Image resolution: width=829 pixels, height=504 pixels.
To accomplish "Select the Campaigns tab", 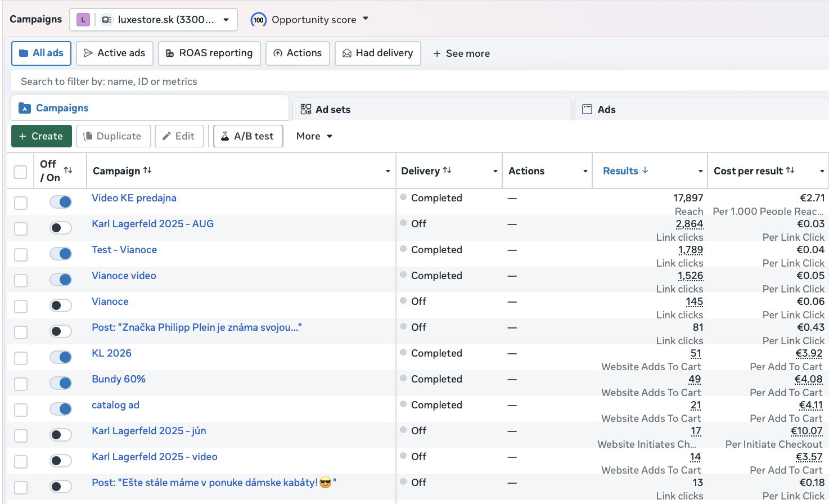I will point(150,108).
